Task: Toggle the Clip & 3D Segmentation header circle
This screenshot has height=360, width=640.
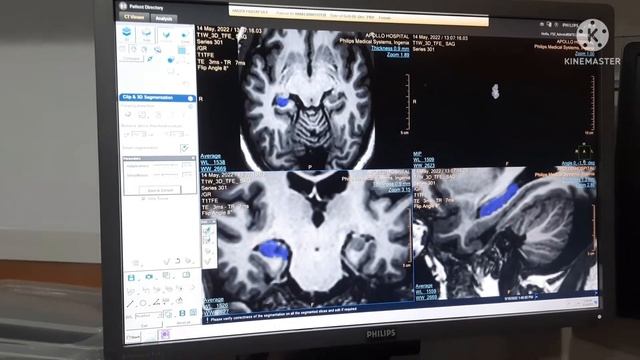Action: [190, 98]
